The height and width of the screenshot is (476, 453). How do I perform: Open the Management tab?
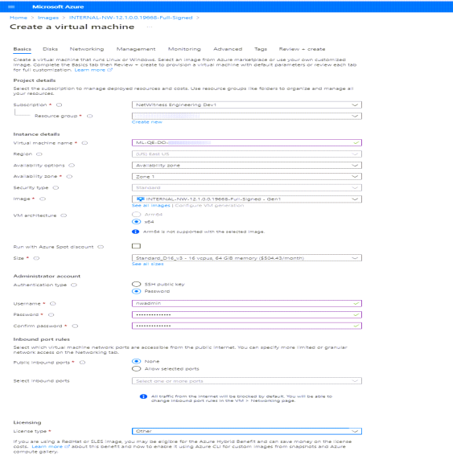pyautogui.click(x=136, y=49)
